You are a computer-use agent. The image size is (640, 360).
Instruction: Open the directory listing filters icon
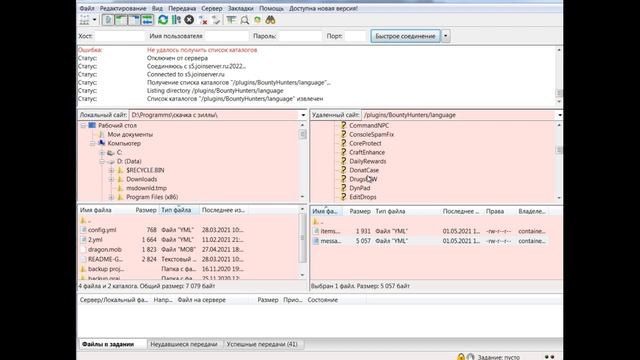tap(231, 20)
